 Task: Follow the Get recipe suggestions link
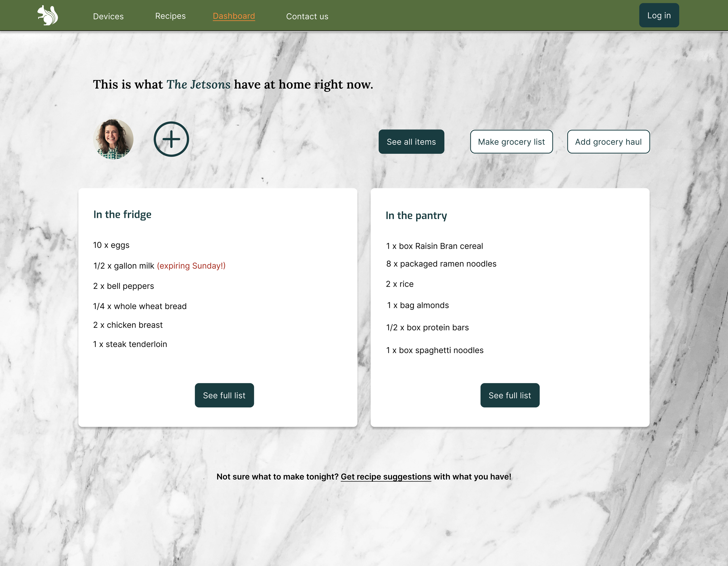tap(386, 477)
